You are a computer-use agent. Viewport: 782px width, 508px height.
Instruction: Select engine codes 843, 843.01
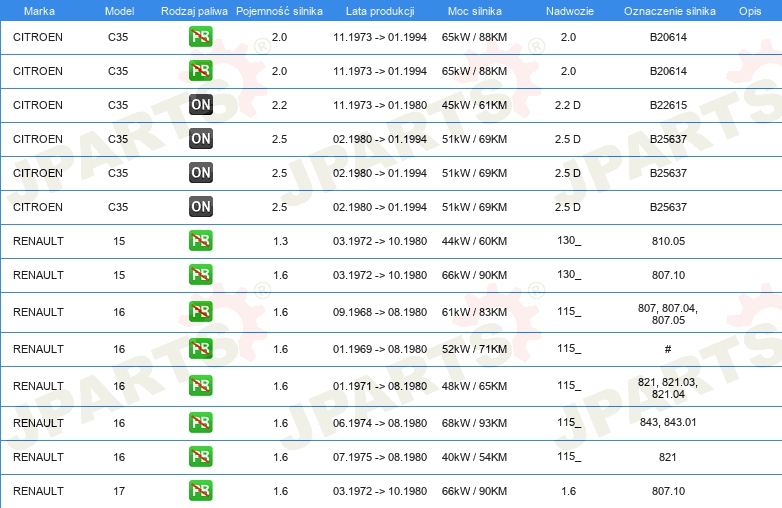pos(668,422)
